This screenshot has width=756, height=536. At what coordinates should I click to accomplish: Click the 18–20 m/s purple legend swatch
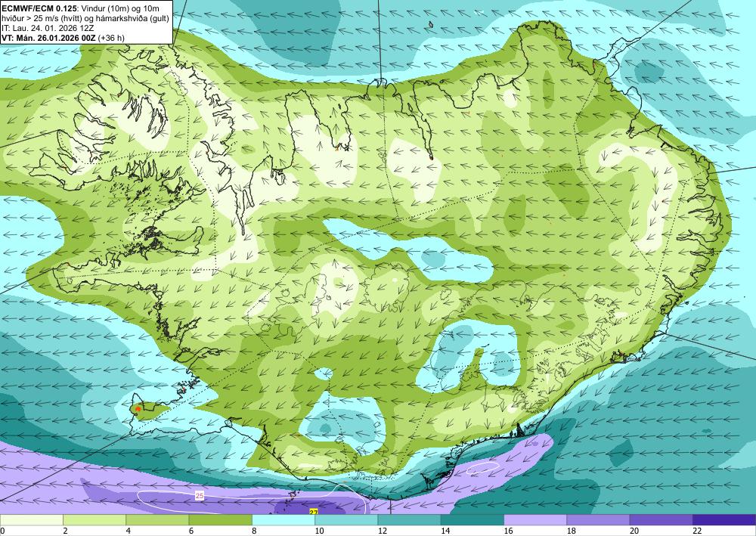598,520
